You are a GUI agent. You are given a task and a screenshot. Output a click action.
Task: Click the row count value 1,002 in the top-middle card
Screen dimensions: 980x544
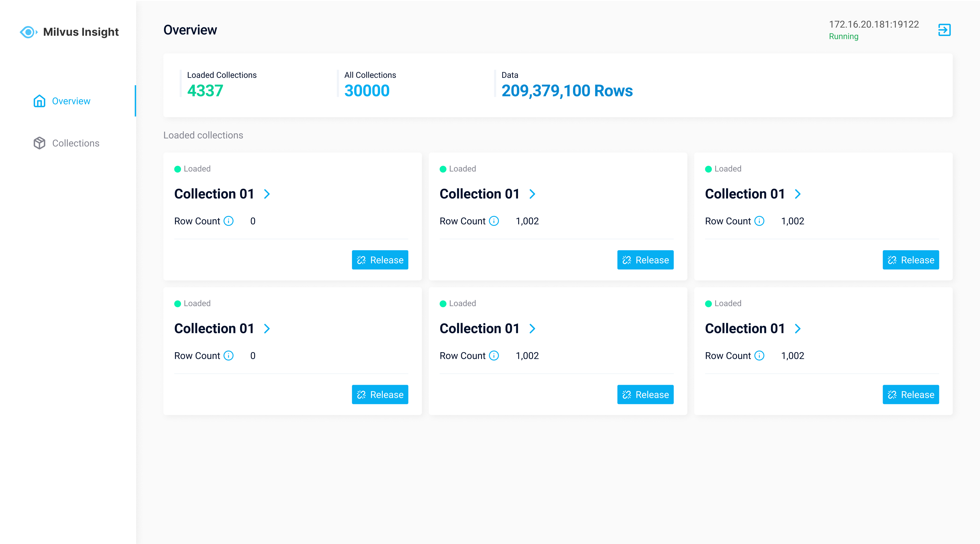[527, 221]
